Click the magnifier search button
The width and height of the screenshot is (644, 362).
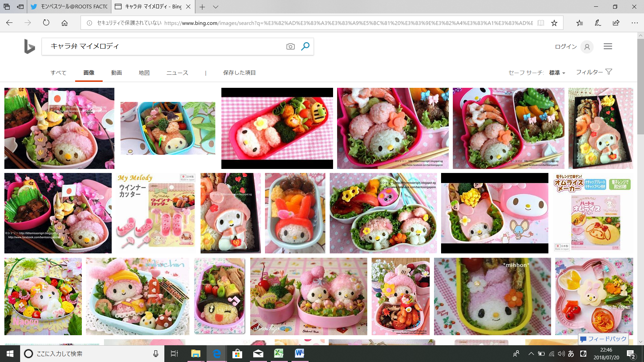[x=305, y=46]
